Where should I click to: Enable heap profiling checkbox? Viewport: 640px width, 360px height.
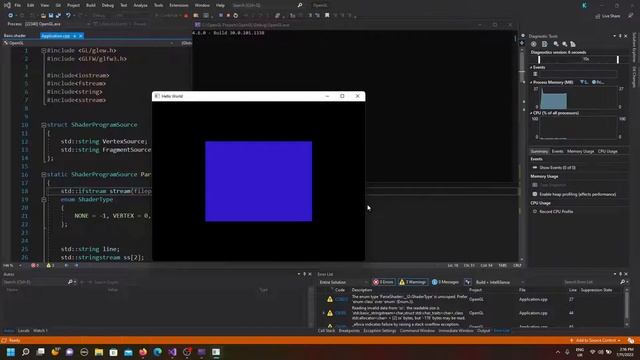tap(535, 194)
